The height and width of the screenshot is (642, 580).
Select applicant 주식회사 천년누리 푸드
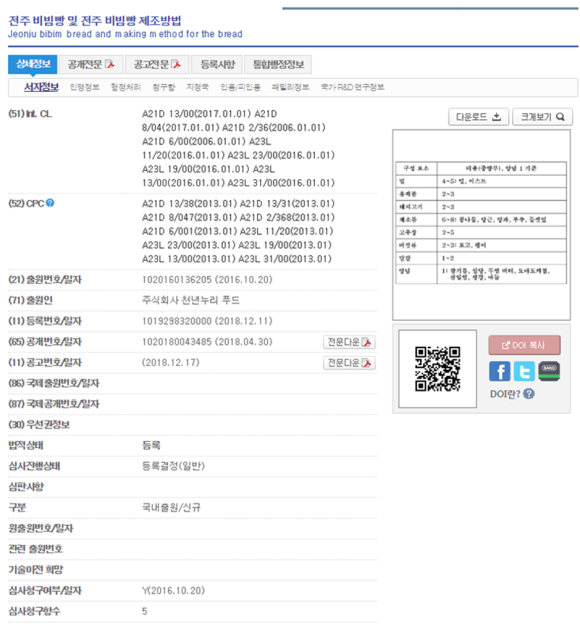pyautogui.click(x=191, y=301)
